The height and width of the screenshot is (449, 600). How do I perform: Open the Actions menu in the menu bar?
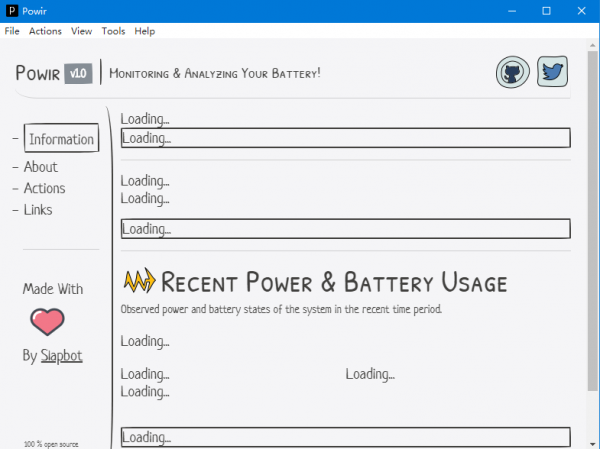[x=45, y=31]
